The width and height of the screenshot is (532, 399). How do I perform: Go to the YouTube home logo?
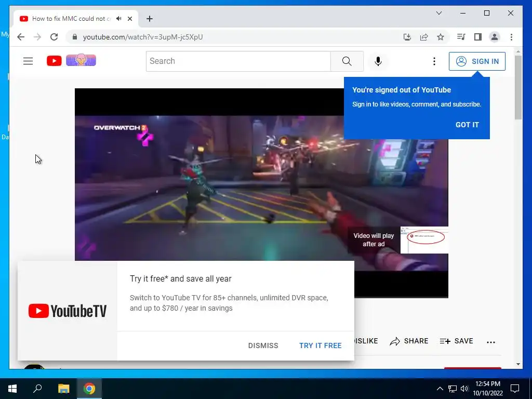pyautogui.click(x=54, y=61)
